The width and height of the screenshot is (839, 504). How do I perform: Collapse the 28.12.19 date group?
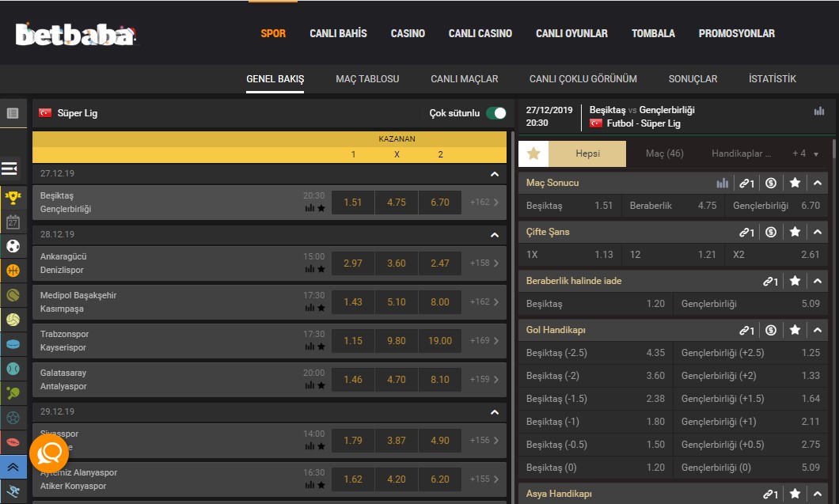pos(495,235)
